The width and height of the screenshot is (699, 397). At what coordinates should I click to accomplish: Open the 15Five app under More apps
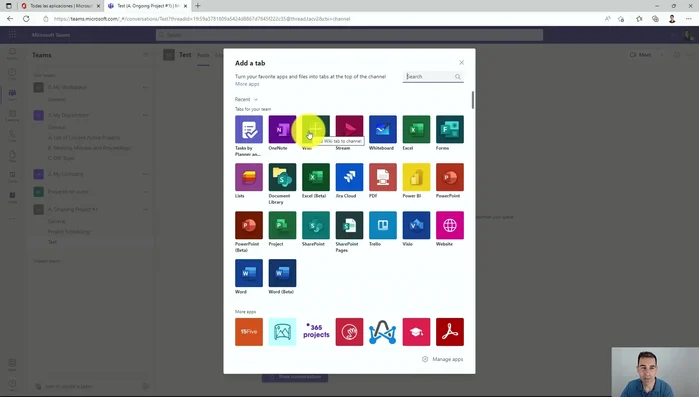249,332
